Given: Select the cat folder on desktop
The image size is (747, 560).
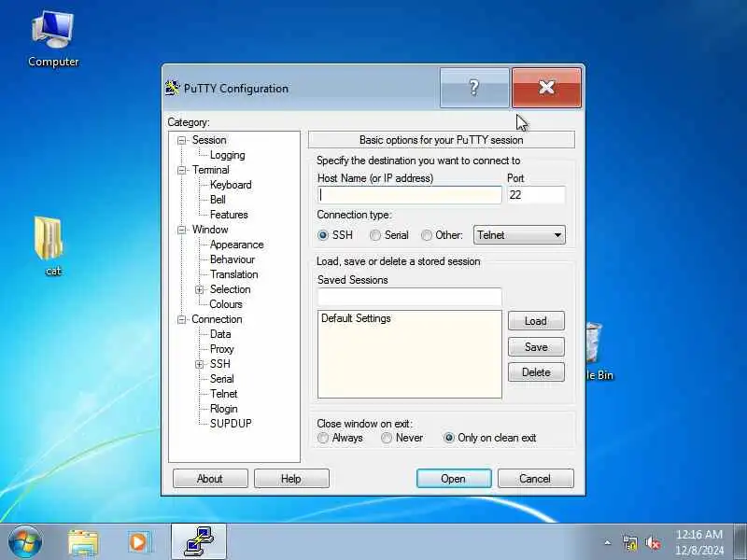Looking at the screenshot, I should coord(49,246).
